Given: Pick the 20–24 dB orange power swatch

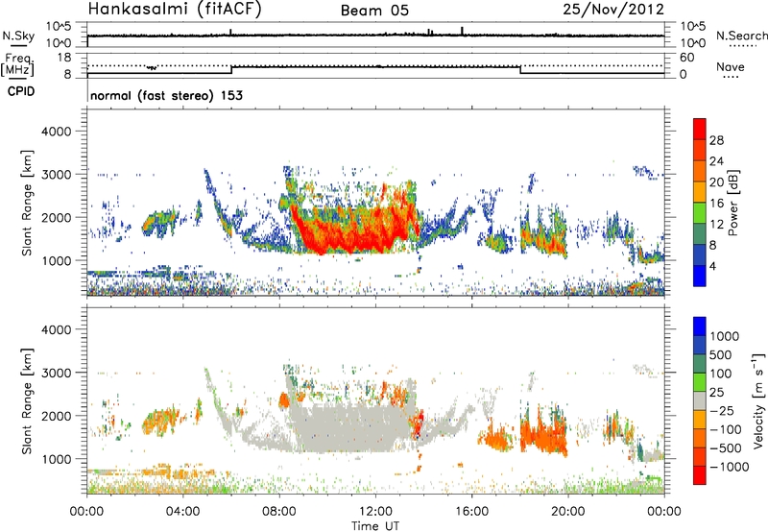Looking at the screenshot, I should (x=700, y=171).
